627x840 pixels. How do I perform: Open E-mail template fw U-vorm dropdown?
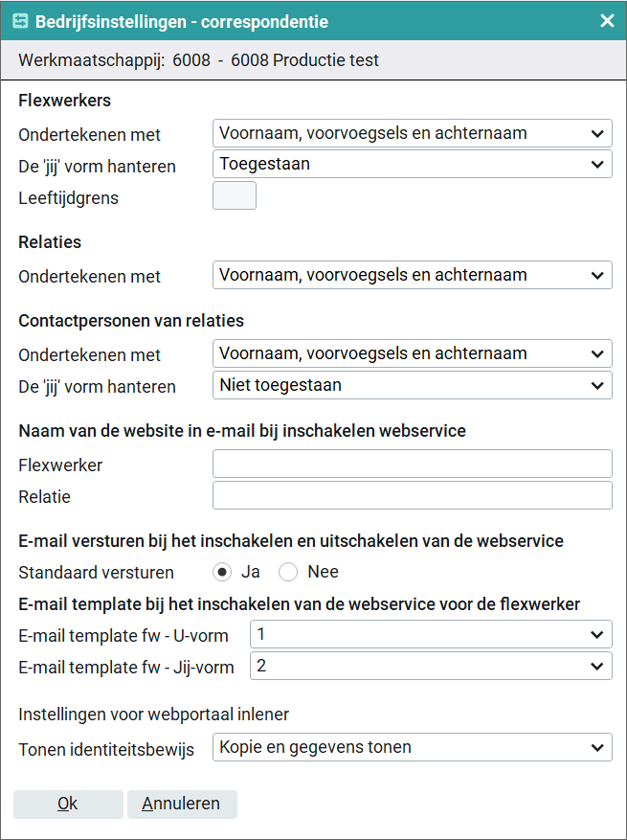pyautogui.click(x=431, y=634)
